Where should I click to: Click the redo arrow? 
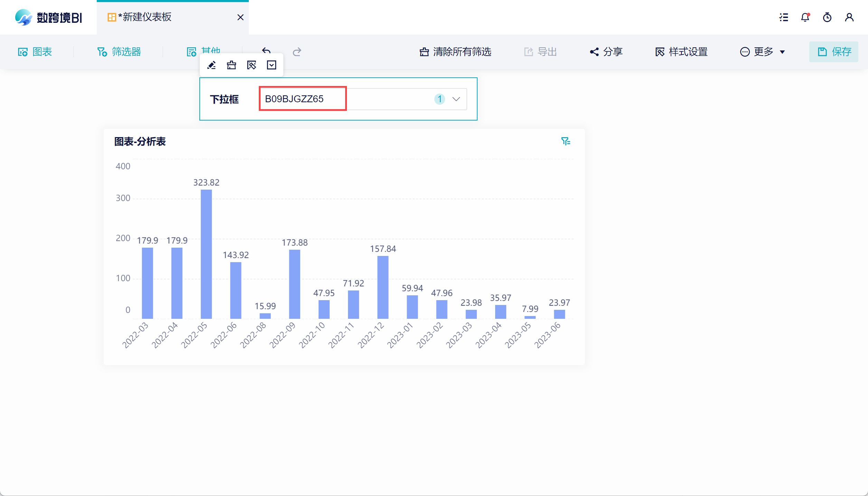(x=297, y=52)
